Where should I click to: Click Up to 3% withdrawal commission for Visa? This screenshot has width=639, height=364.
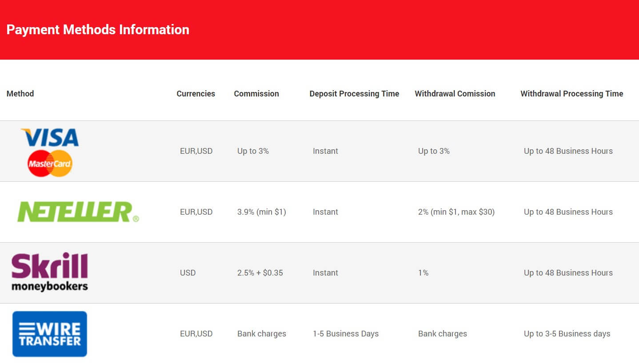[x=434, y=151]
